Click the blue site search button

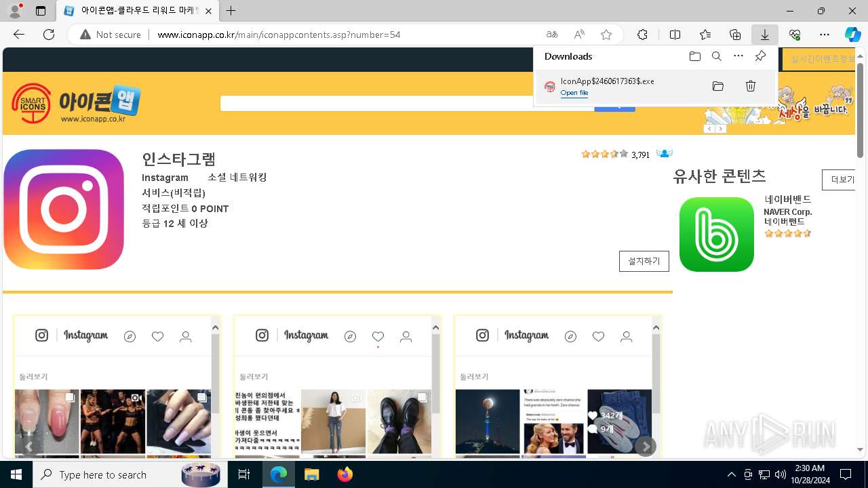point(614,106)
